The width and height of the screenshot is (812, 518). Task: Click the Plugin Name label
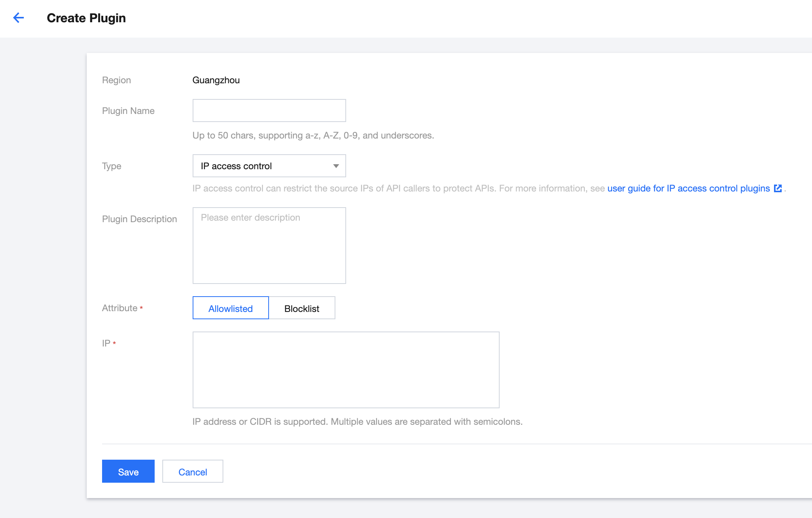point(128,111)
